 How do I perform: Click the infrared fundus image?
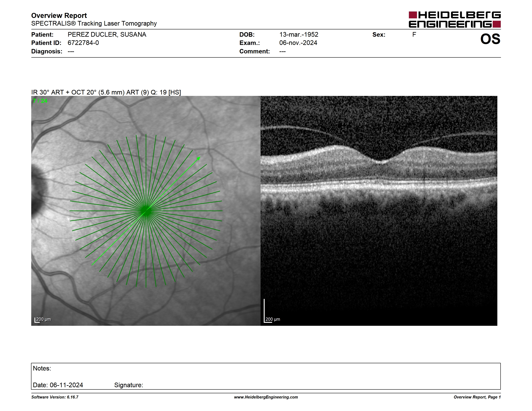click(x=146, y=211)
